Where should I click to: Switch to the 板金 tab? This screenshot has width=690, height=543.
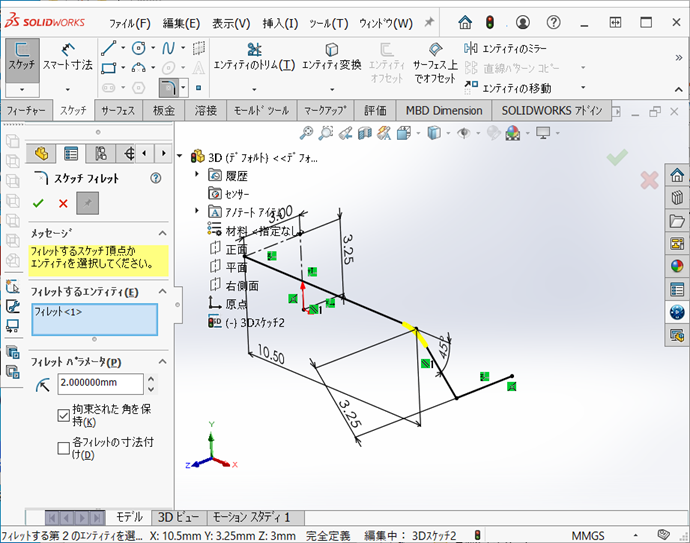tap(164, 110)
